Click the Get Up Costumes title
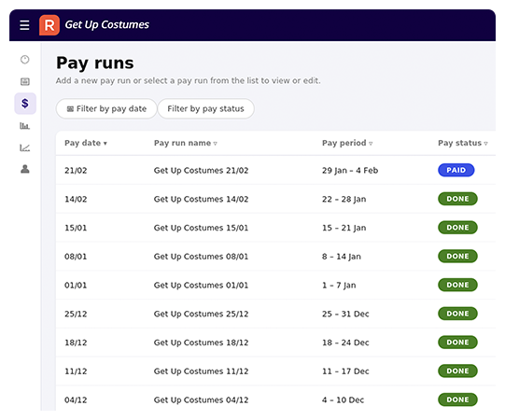The height and width of the screenshot is (420, 505). coord(107,25)
